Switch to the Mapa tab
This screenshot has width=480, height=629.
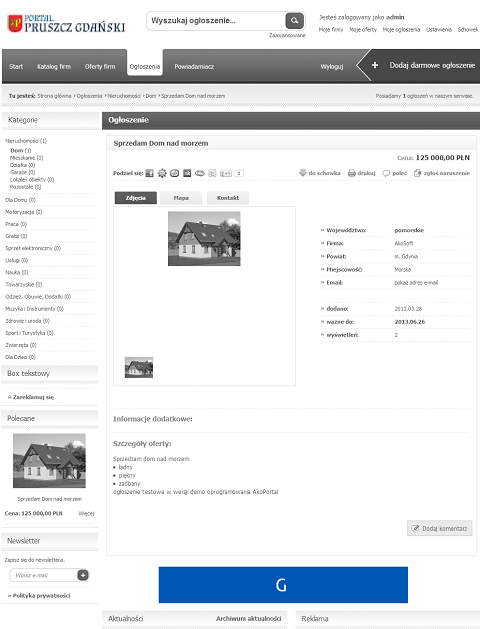181,198
